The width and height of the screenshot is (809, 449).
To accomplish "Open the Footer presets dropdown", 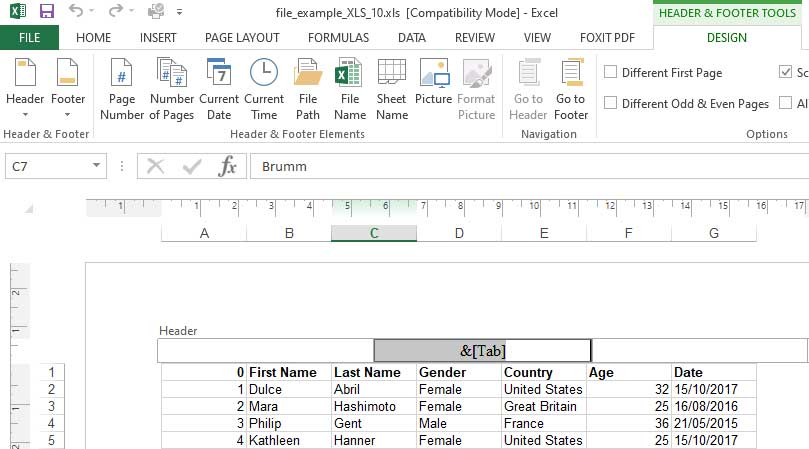I will 67,114.
